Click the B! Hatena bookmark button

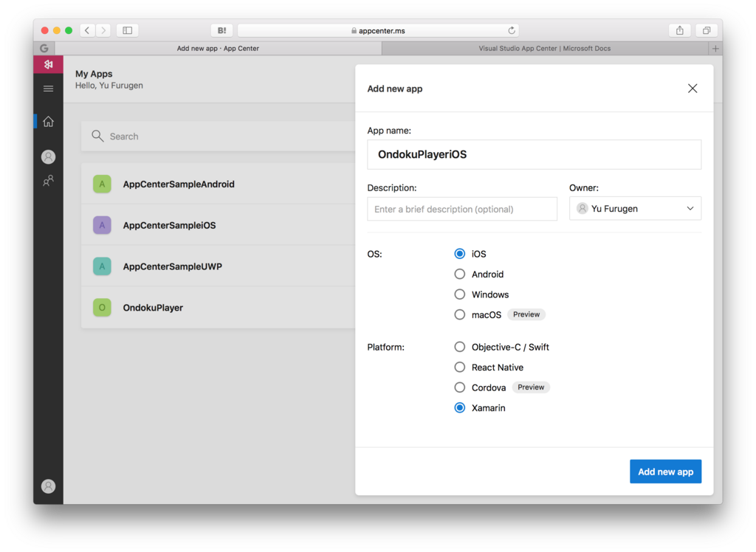(221, 30)
